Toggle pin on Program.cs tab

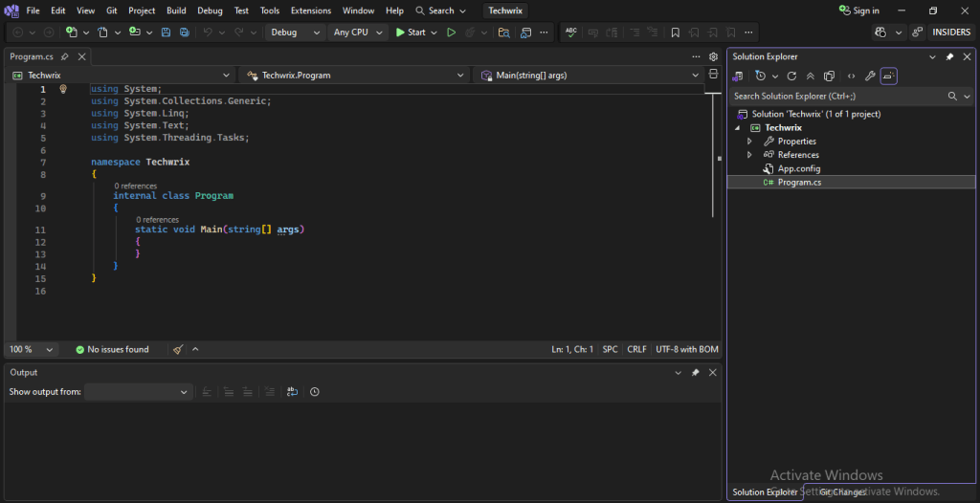point(64,57)
